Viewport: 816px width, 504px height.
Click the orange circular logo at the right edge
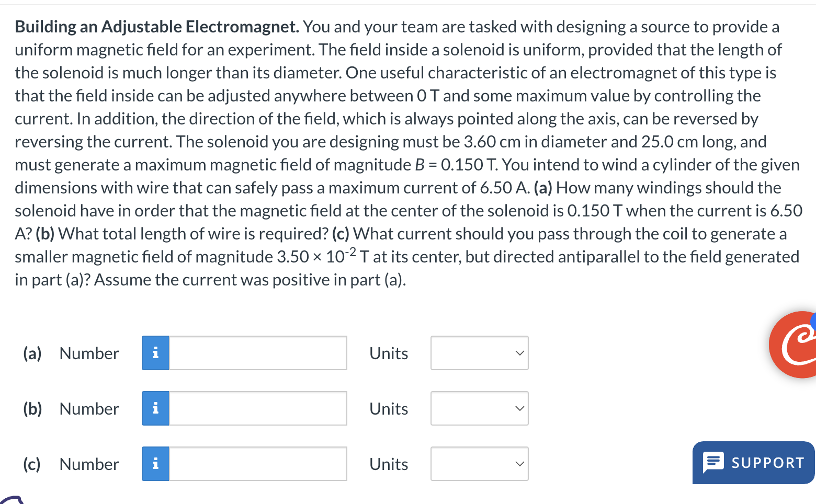point(797,345)
